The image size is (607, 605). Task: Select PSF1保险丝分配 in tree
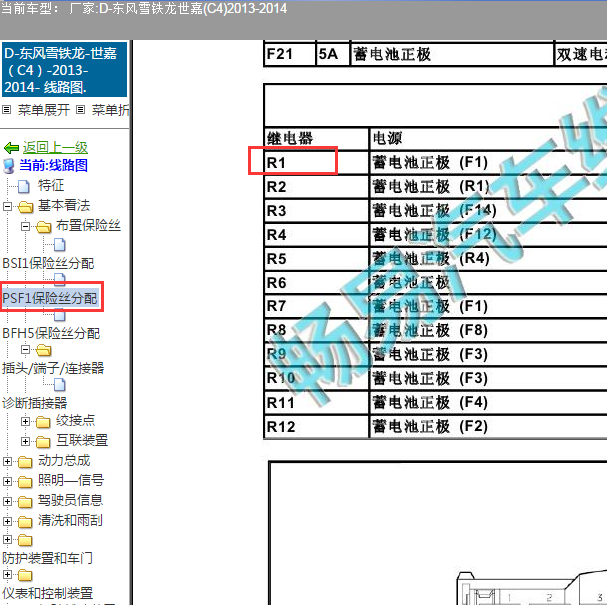coord(50,298)
